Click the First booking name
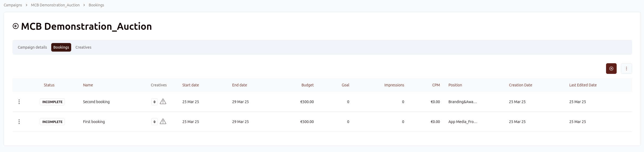 [x=94, y=122]
